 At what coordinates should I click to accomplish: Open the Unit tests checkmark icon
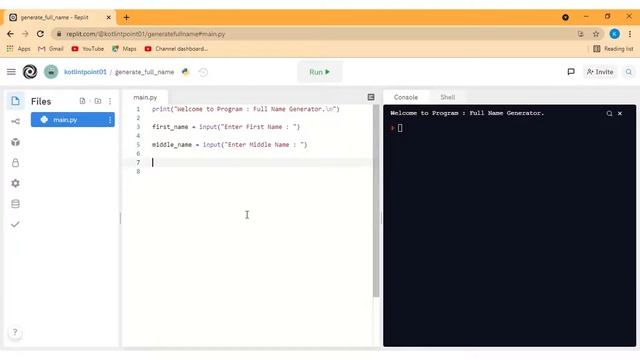click(x=15, y=224)
